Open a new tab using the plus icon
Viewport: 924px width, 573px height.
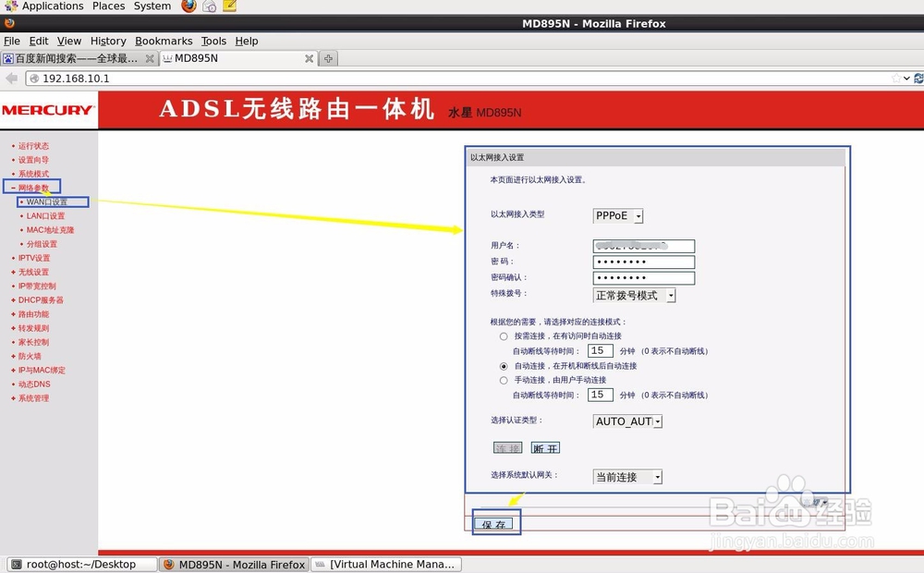click(x=328, y=57)
